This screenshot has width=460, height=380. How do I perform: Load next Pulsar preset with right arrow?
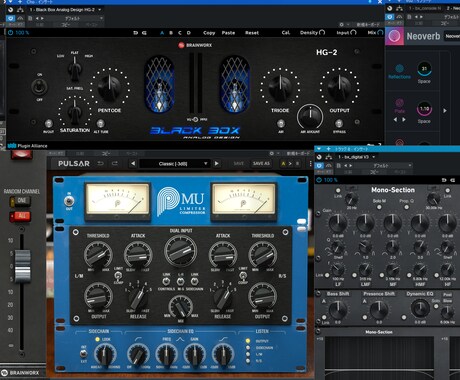216,164
